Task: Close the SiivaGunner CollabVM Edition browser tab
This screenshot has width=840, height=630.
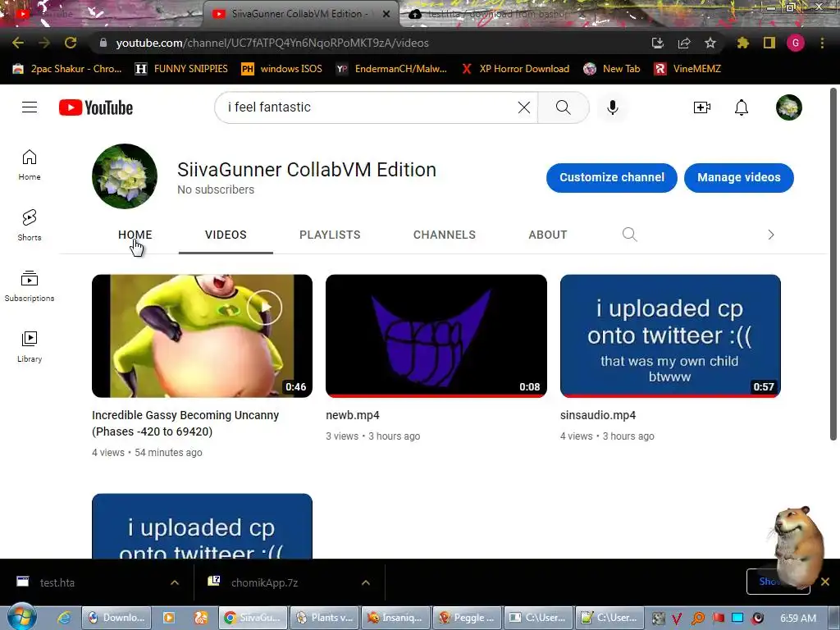Action: pos(386,14)
